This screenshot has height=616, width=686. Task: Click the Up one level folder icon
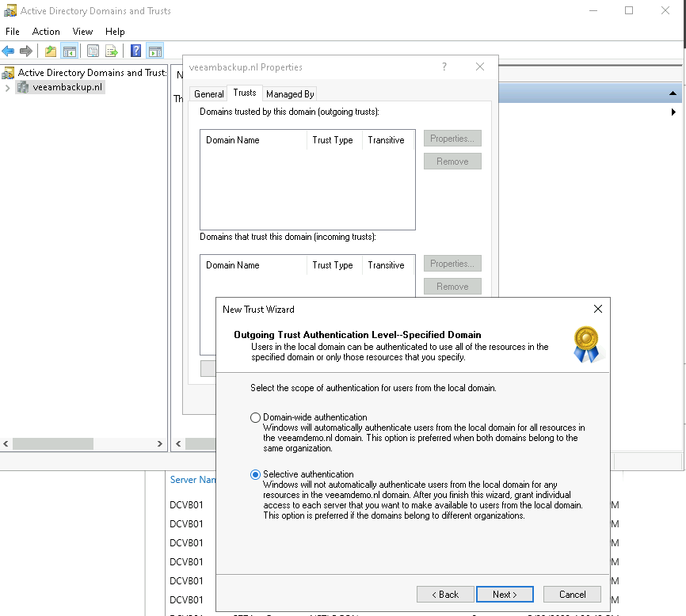point(51,51)
